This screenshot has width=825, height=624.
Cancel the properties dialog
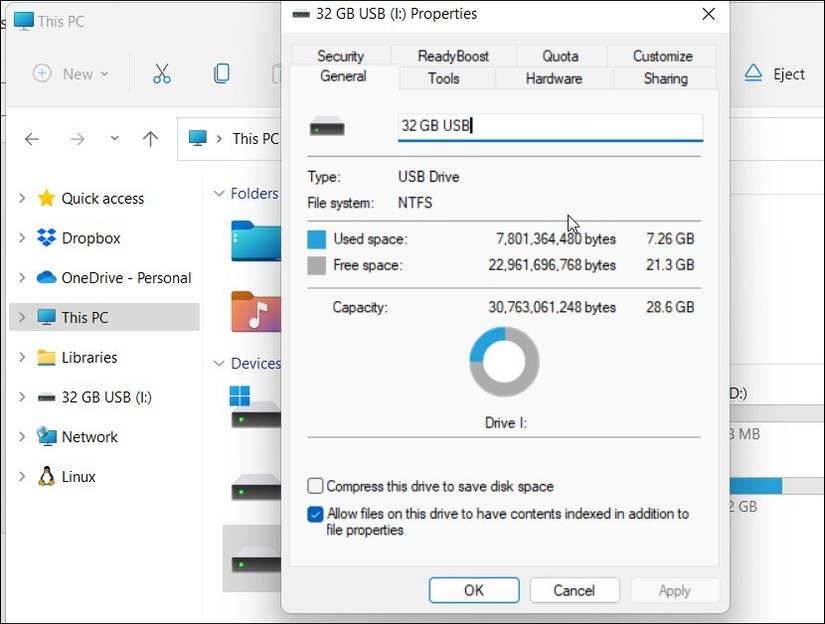(574, 590)
